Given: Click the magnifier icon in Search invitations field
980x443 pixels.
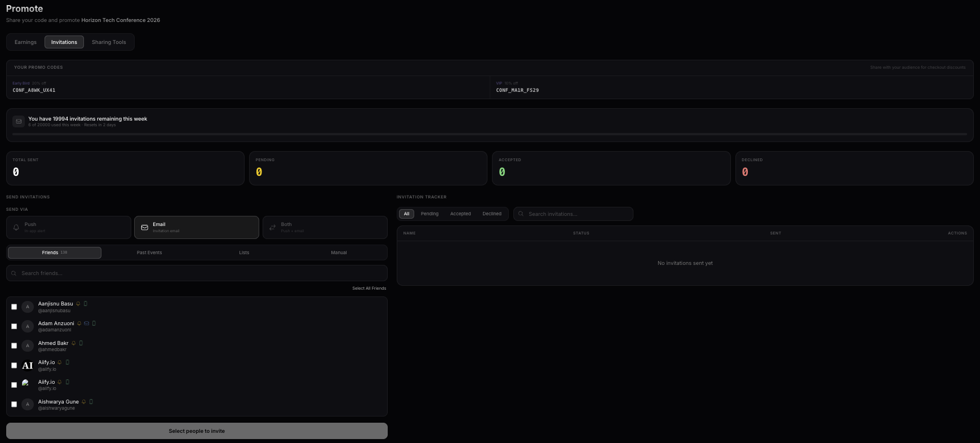Looking at the screenshot, I should point(521,214).
